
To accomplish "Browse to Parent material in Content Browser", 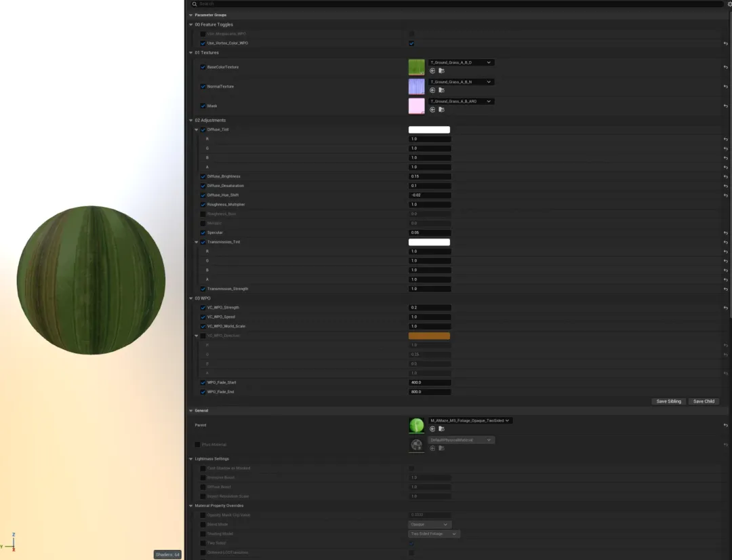I will click(x=441, y=428).
